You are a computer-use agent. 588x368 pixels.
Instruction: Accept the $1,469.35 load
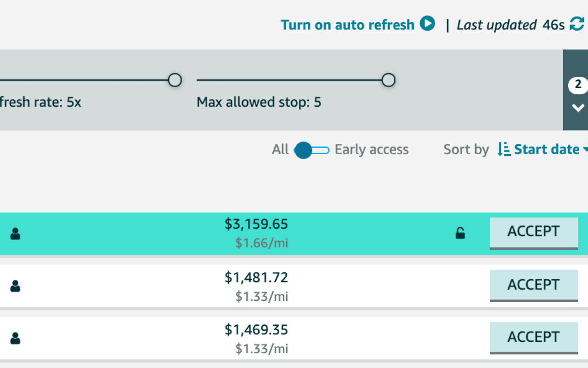tap(534, 338)
